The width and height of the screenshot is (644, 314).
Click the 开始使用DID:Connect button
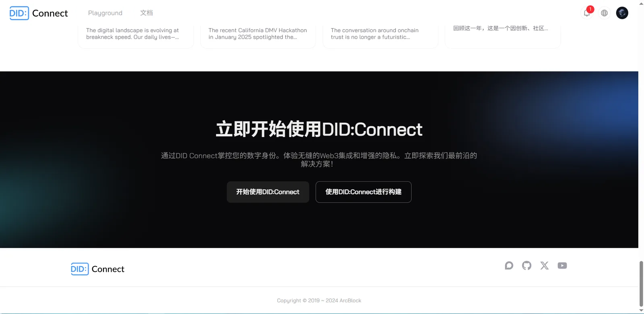coord(268,192)
